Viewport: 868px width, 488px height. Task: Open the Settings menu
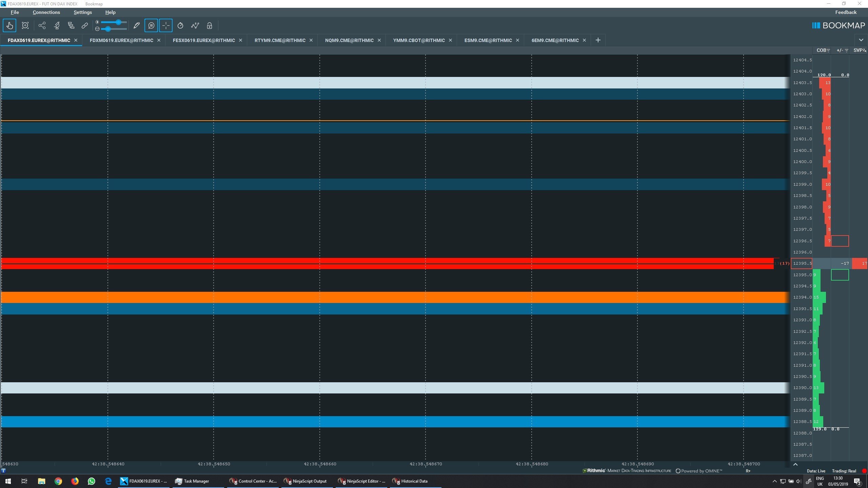pyautogui.click(x=83, y=12)
